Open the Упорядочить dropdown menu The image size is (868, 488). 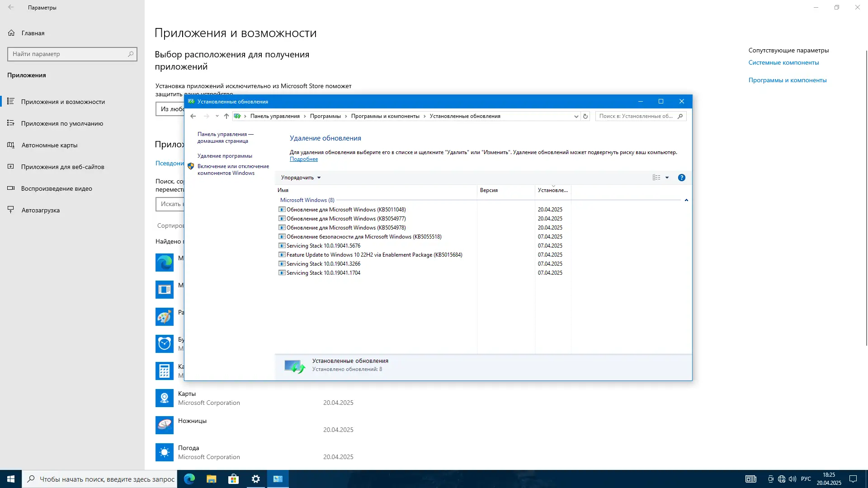pos(301,178)
